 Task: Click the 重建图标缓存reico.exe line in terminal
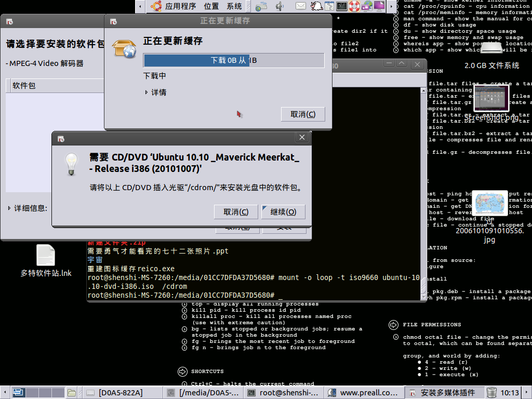[131, 269]
